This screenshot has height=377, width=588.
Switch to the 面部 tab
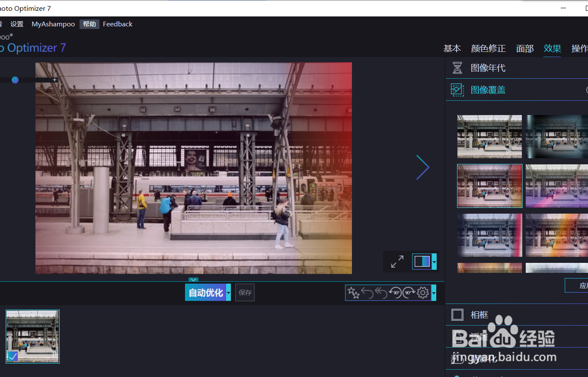(x=525, y=48)
